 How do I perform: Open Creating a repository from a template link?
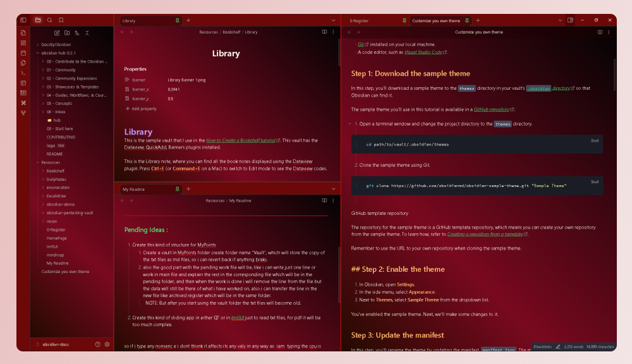pyautogui.click(x=485, y=234)
